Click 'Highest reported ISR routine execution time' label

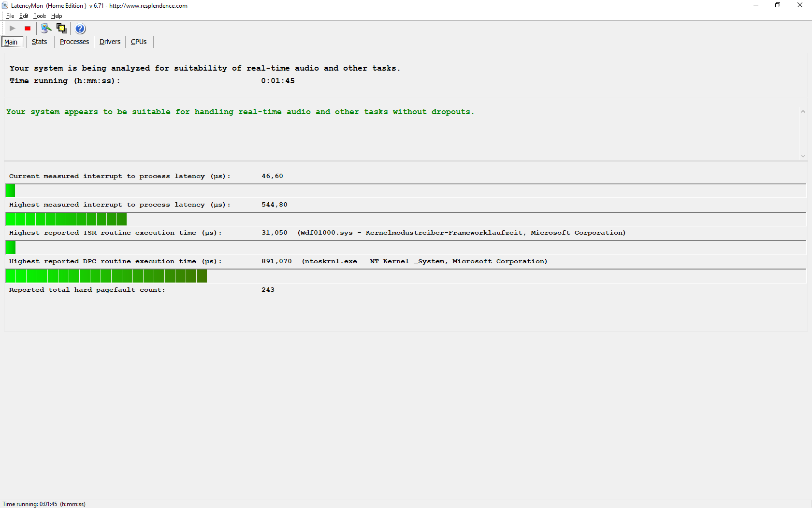click(116, 233)
